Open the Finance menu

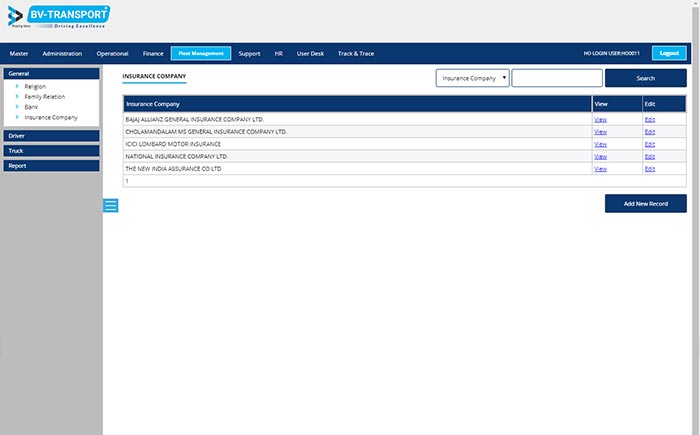point(153,54)
